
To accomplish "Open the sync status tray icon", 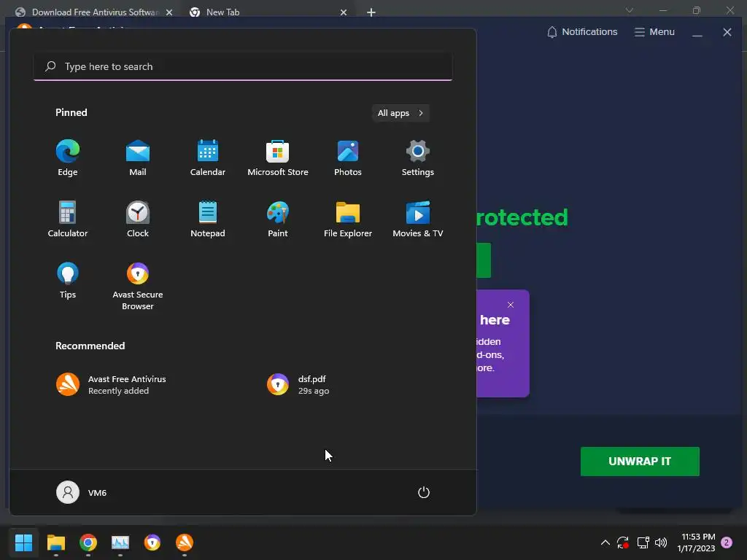I will 623,542.
